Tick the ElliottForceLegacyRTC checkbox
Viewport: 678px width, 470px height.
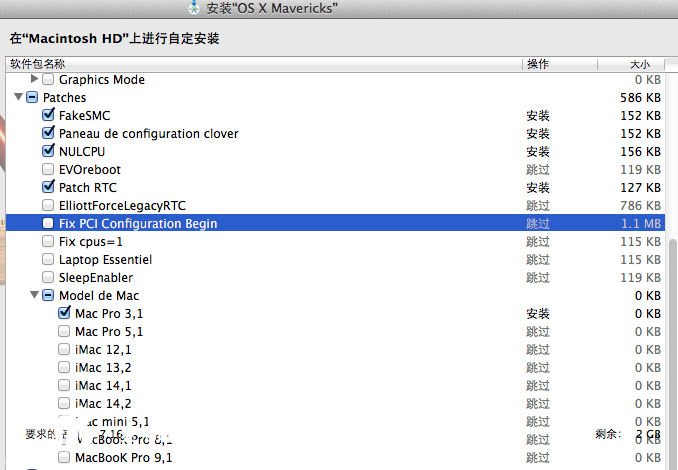click(x=48, y=206)
